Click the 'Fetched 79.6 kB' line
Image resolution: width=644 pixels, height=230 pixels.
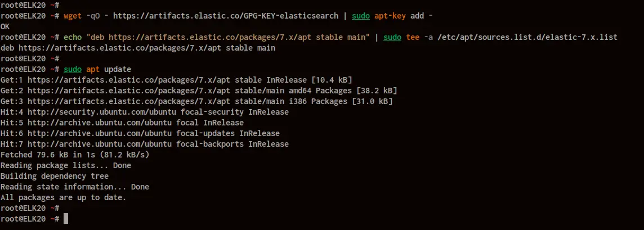[x=75, y=155]
